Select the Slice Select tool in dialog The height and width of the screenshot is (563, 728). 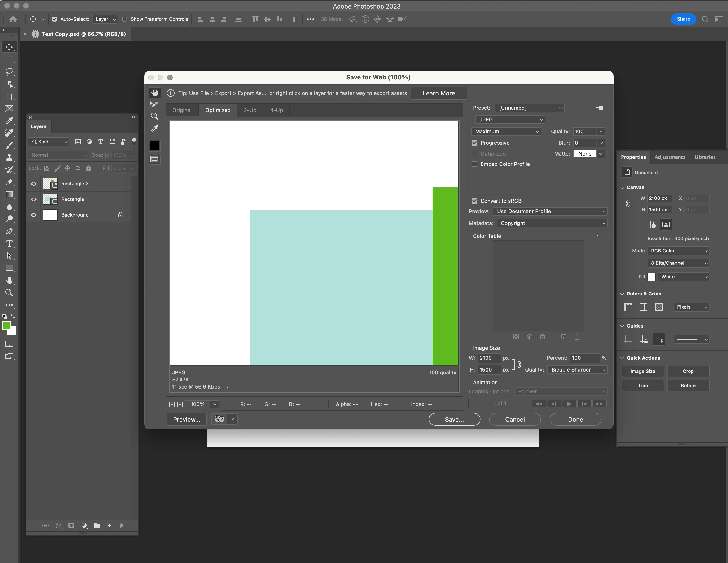[154, 105]
